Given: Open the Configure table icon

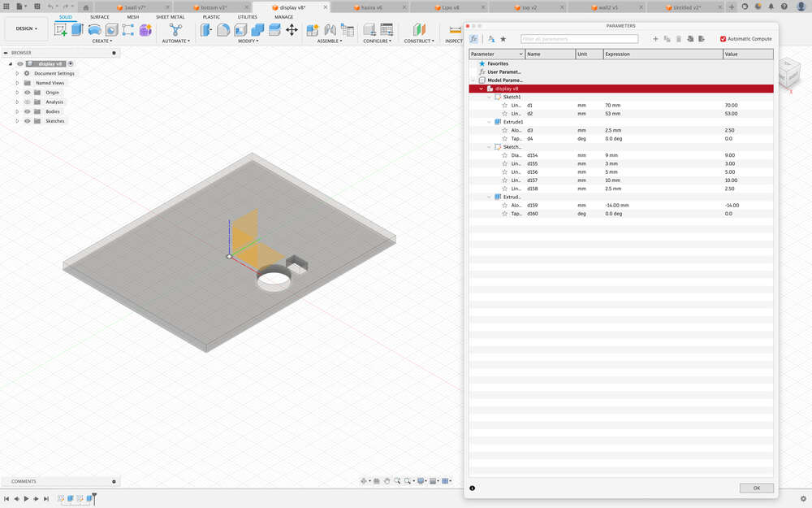Looking at the screenshot, I should 387,29.
